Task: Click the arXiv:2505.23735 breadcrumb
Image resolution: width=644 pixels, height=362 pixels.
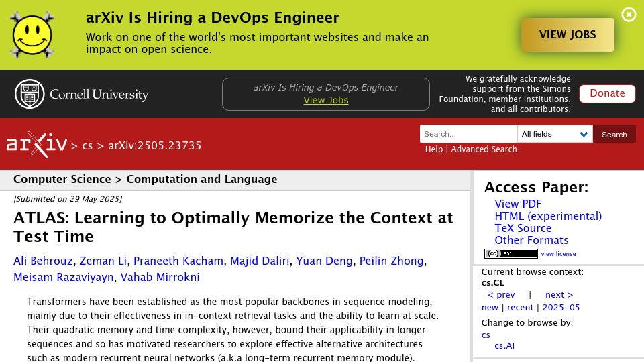Action: pyautogui.click(x=155, y=145)
